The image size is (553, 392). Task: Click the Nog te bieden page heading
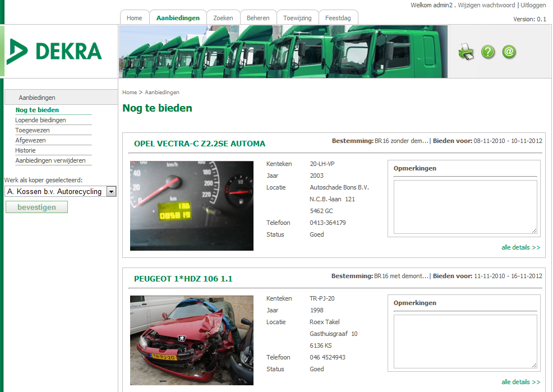point(157,108)
